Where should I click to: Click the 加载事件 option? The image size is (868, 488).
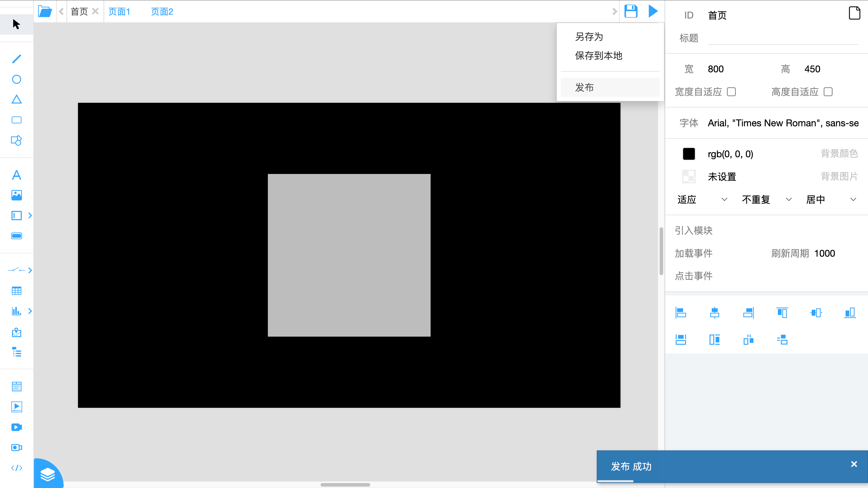click(x=693, y=253)
